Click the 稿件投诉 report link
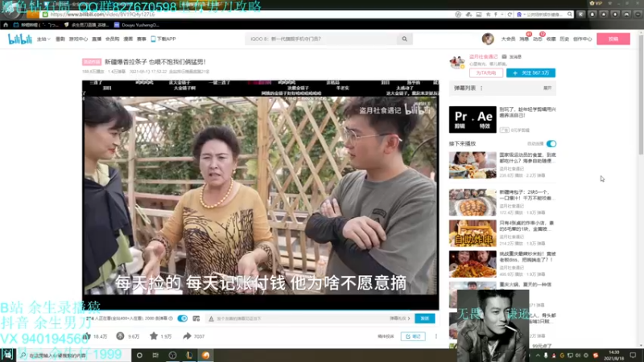The image size is (644, 362). [x=386, y=336]
